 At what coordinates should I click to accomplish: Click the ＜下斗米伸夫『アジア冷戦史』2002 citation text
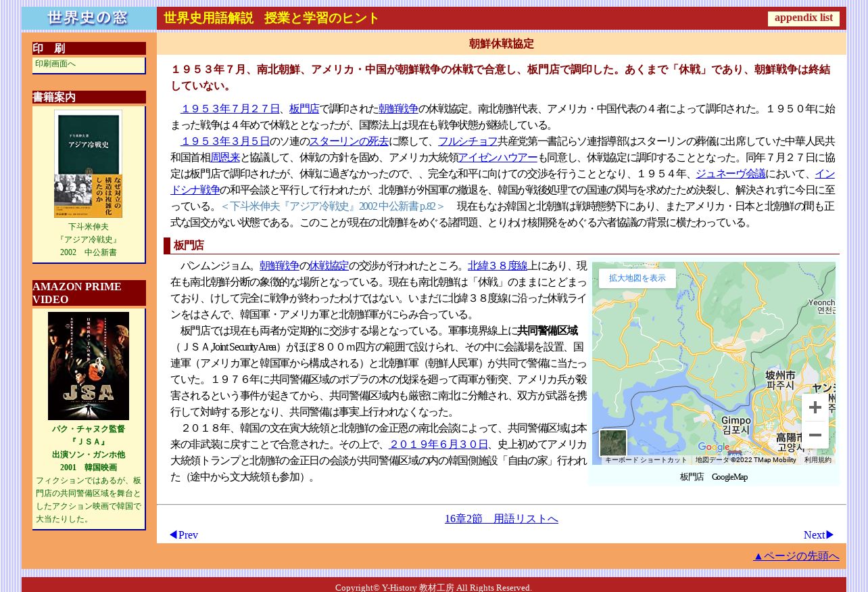(333, 206)
